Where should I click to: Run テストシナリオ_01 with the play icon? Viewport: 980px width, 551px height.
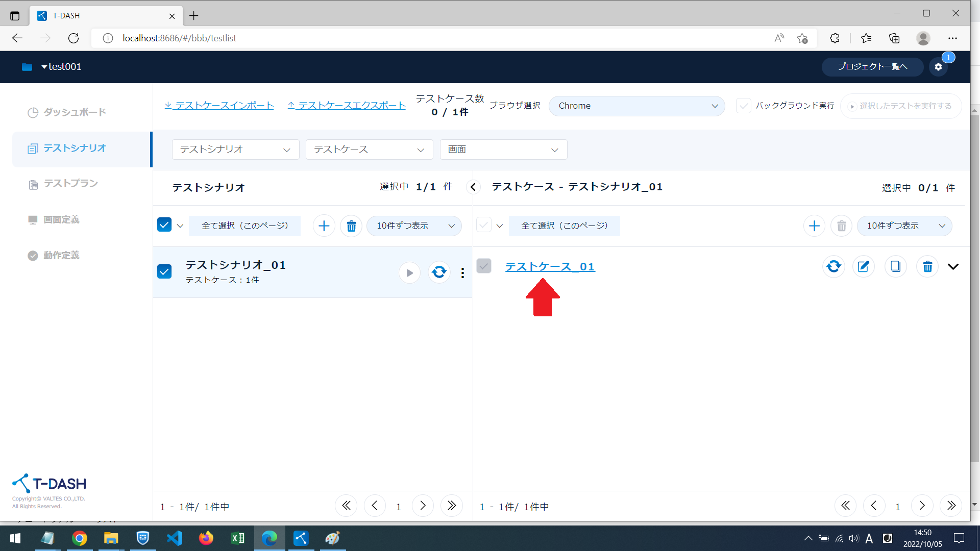point(409,272)
